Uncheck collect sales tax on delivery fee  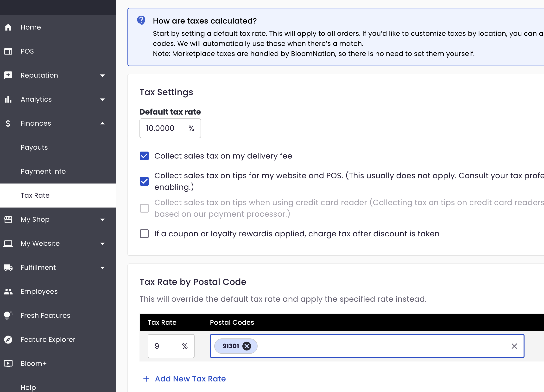[x=144, y=156]
